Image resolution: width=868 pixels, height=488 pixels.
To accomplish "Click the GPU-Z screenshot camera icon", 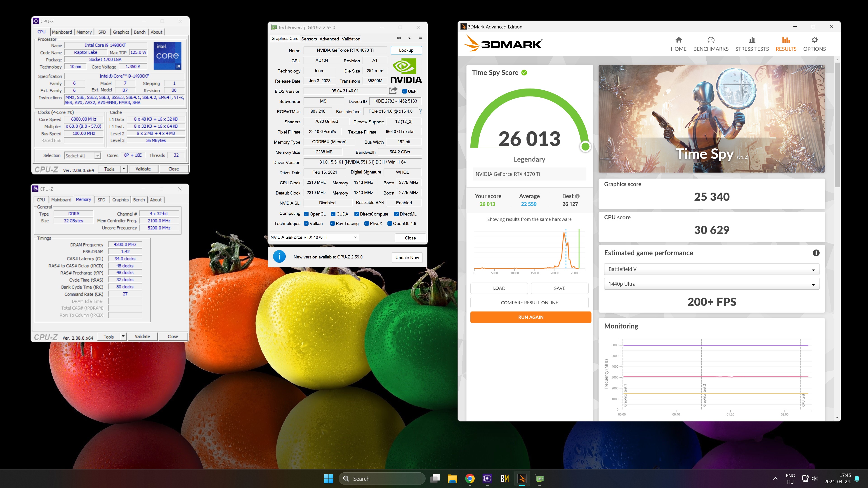I will [x=399, y=38].
